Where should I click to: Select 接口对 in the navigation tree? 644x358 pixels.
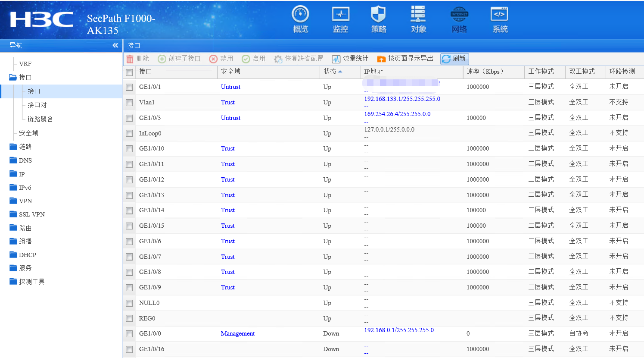coord(37,105)
